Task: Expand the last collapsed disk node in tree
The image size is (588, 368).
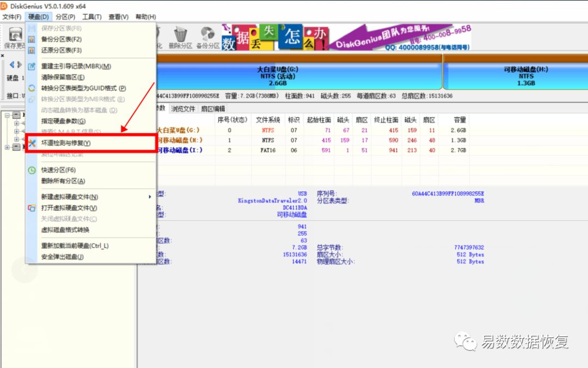Action: [x=7, y=148]
